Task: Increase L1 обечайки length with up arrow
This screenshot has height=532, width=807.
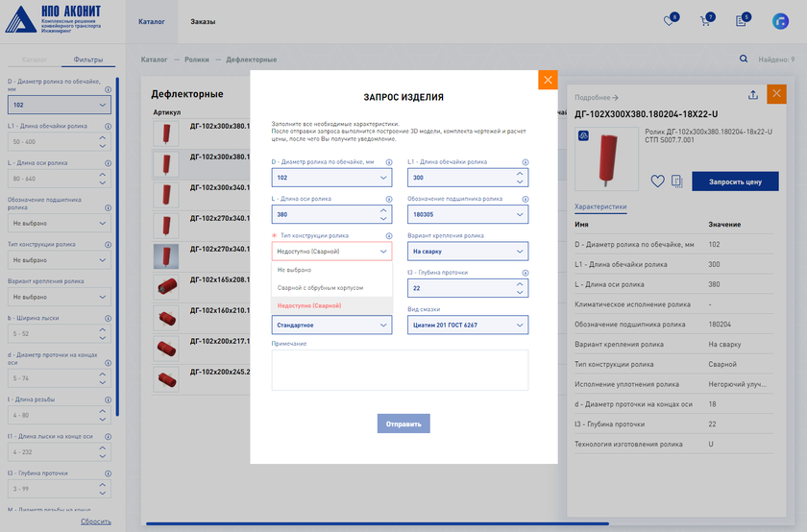Action: click(520, 174)
